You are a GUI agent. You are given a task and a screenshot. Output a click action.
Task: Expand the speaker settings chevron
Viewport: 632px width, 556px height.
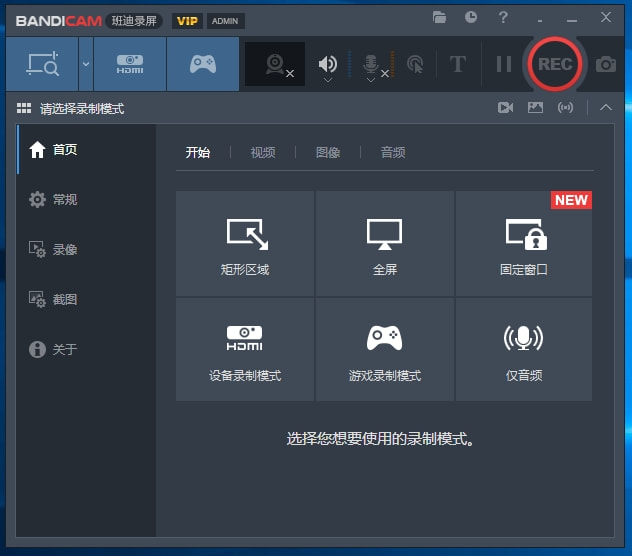328,80
